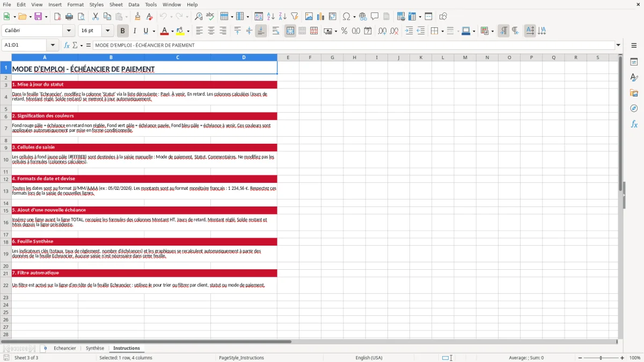Apply the red font color swatch
The width and height of the screenshot is (644, 362).
pyautogui.click(x=165, y=31)
